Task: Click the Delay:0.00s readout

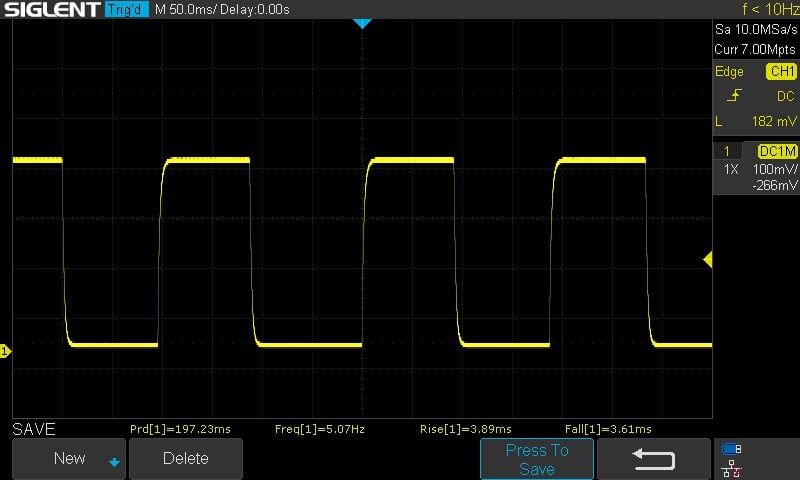Action: [x=255, y=9]
